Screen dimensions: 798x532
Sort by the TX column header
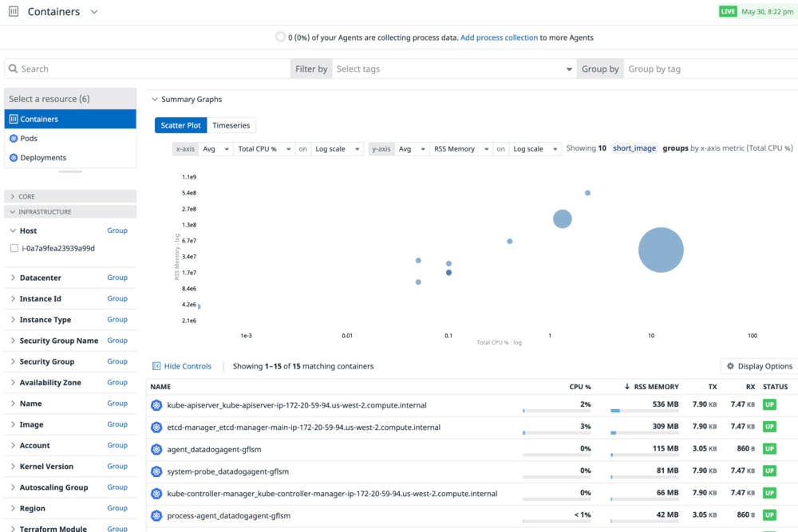(713, 387)
